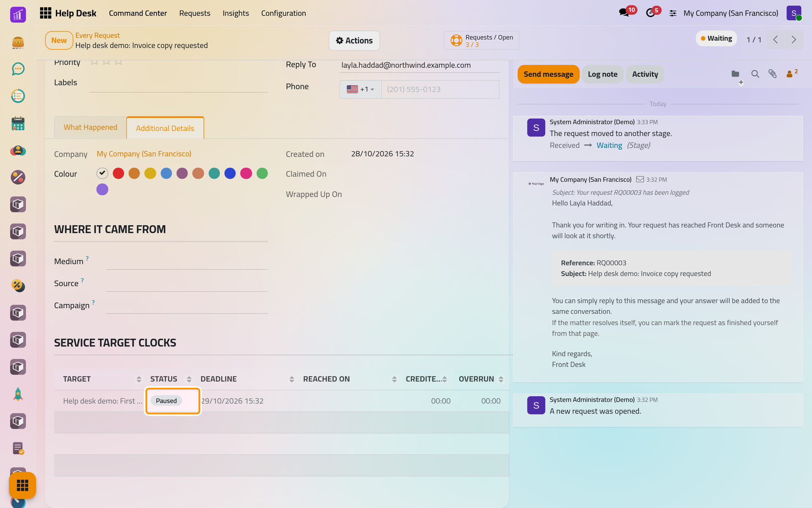Select the no-colour checkmark swatch
The width and height of the screenshot is (812, 508).
pyautogui.click(x=102, y=173)
